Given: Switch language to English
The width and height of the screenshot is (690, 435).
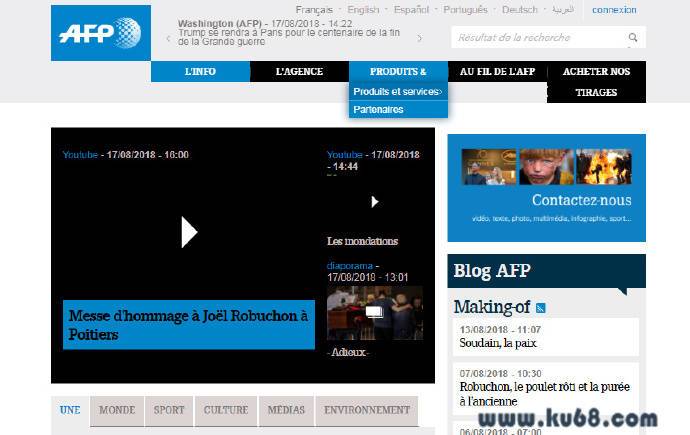Looking at the screenshot, I should (363, 10).
